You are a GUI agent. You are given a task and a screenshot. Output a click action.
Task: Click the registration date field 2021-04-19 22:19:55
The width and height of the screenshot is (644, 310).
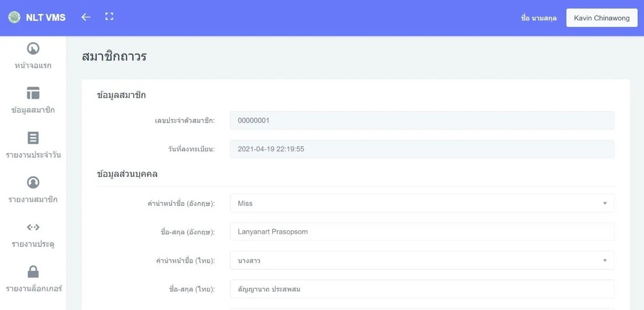click(x=422, y=149)
